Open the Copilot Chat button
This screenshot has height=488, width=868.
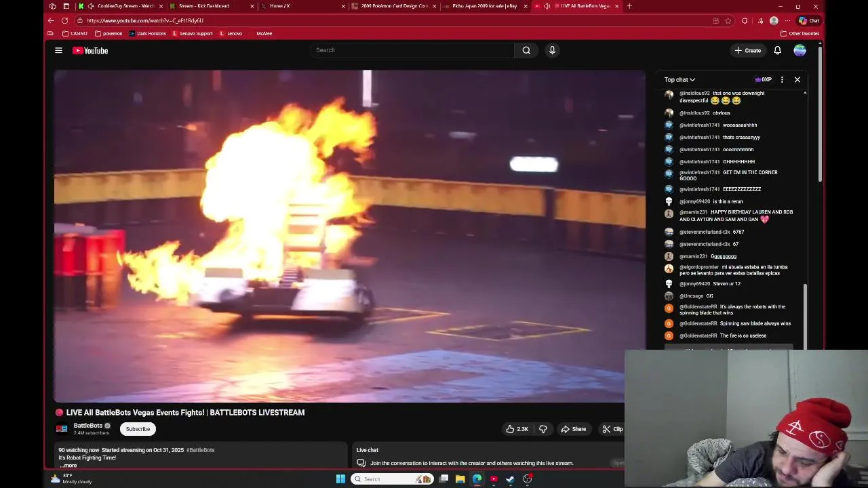809,20
